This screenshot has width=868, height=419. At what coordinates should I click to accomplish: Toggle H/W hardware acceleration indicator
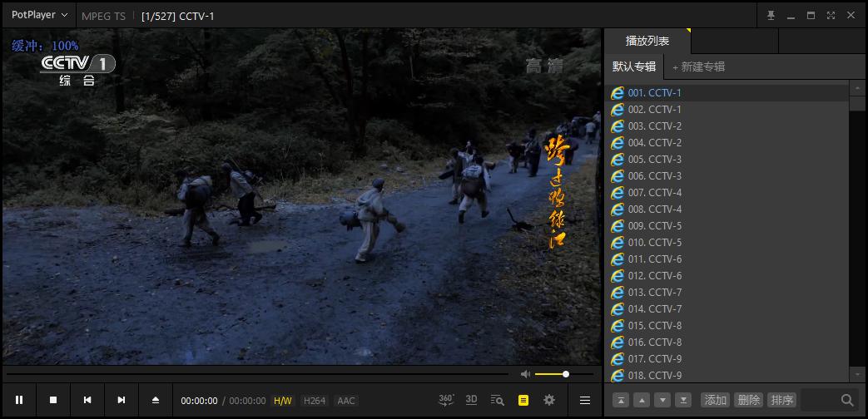click(283, 401)
